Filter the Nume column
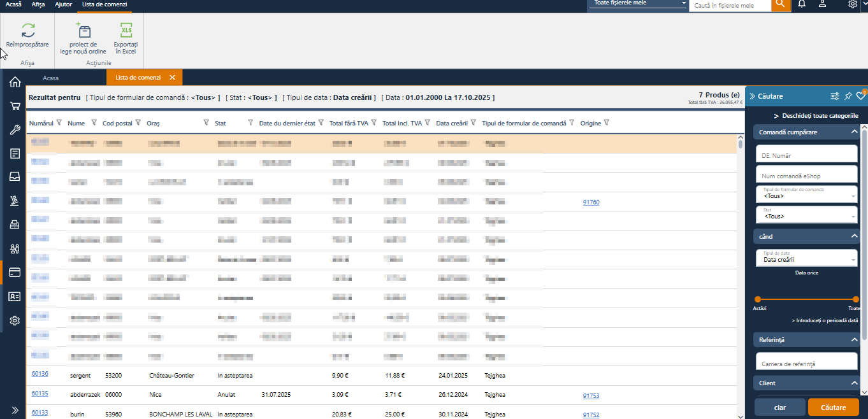This screenshot has height=419, width=868. pos(94,123)
